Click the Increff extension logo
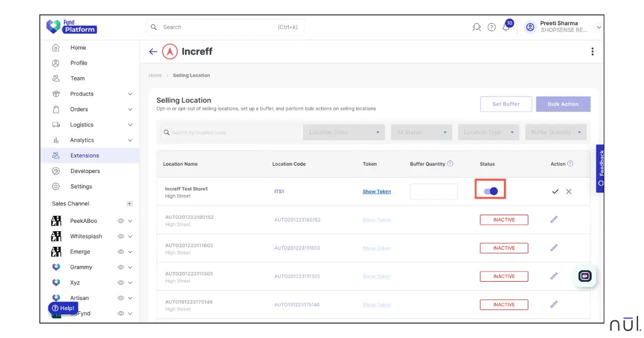The width and height of the screenshot is (644, 338). pyautogui.click(x=170, y=52)
